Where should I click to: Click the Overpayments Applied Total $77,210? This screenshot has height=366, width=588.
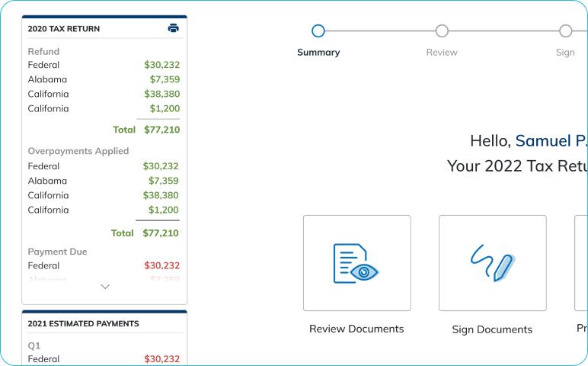145,233
